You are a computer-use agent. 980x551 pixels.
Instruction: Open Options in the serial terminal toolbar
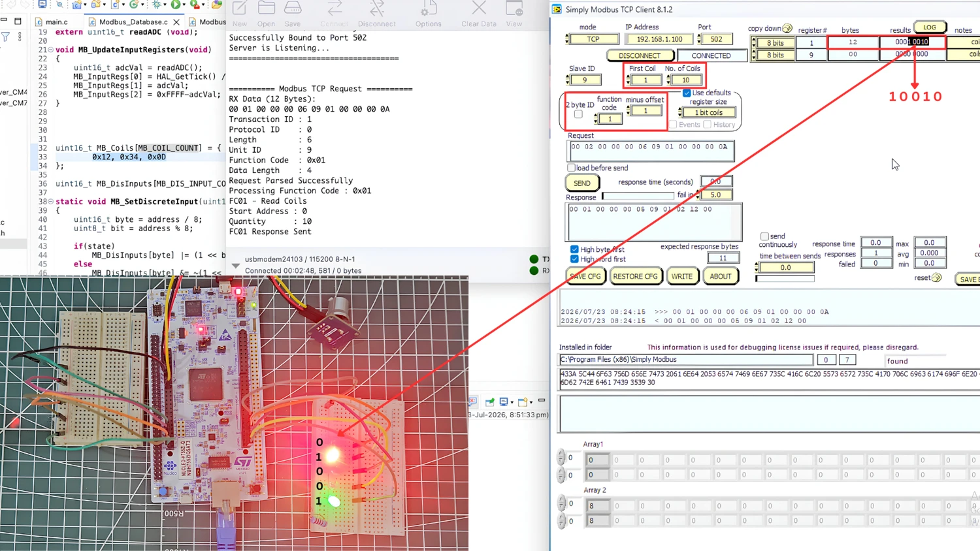(x=429, y=8)
